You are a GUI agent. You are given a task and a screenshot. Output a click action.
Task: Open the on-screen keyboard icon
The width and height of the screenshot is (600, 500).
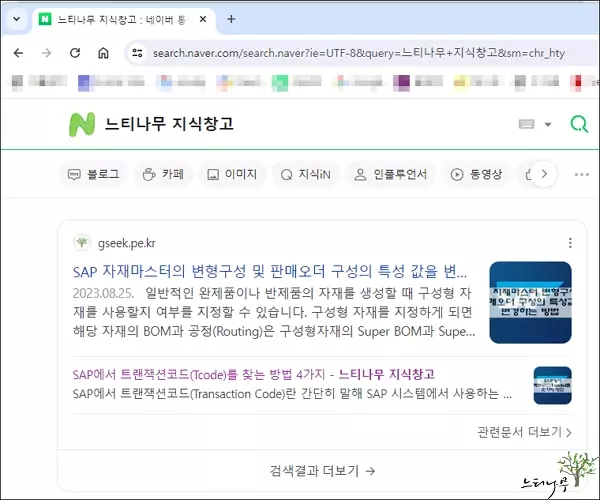(x=526, y=124)
